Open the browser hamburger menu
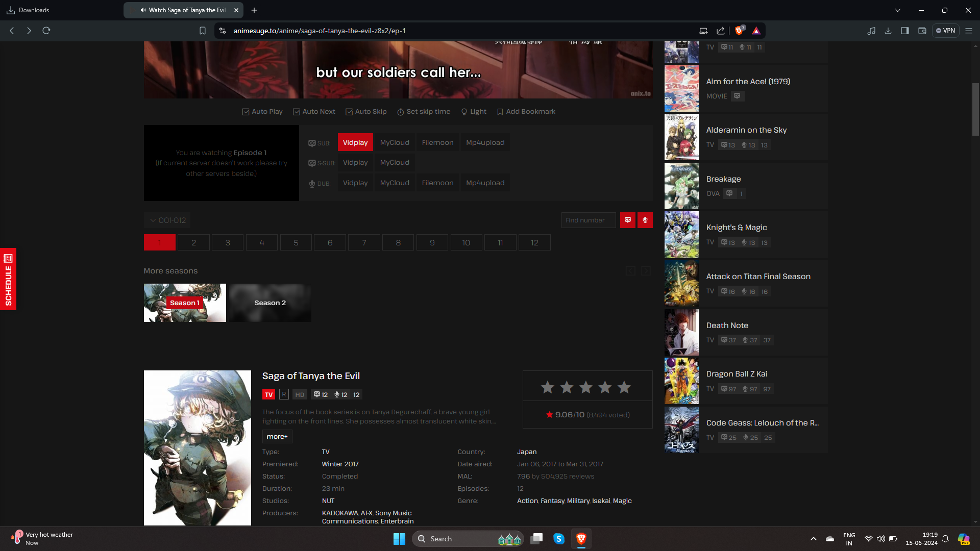 969,31
